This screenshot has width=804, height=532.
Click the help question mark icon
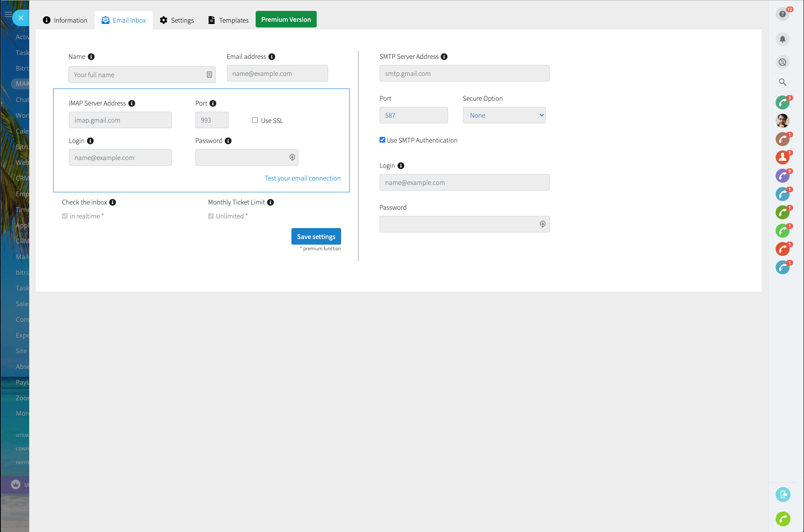coord(782,14)
